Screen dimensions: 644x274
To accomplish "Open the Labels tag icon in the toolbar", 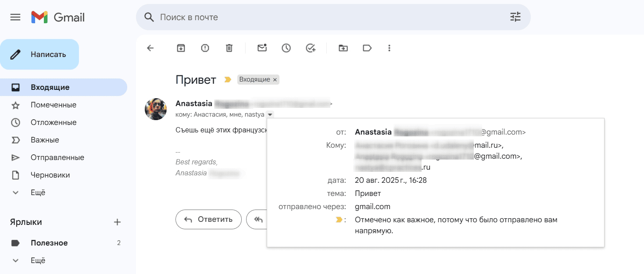I will (367, 48).
